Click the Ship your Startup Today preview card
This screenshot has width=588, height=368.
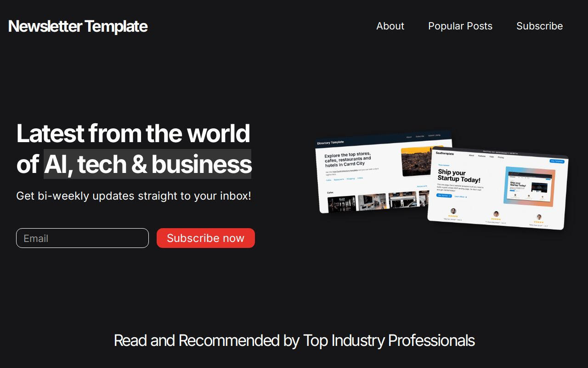tap(498, 190)
